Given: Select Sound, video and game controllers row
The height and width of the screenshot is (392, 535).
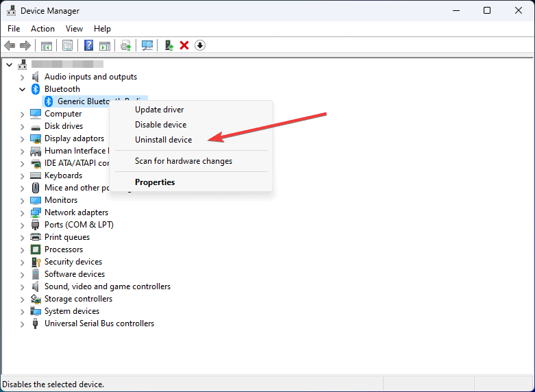Looking at the screenshot, I should 108,286.
